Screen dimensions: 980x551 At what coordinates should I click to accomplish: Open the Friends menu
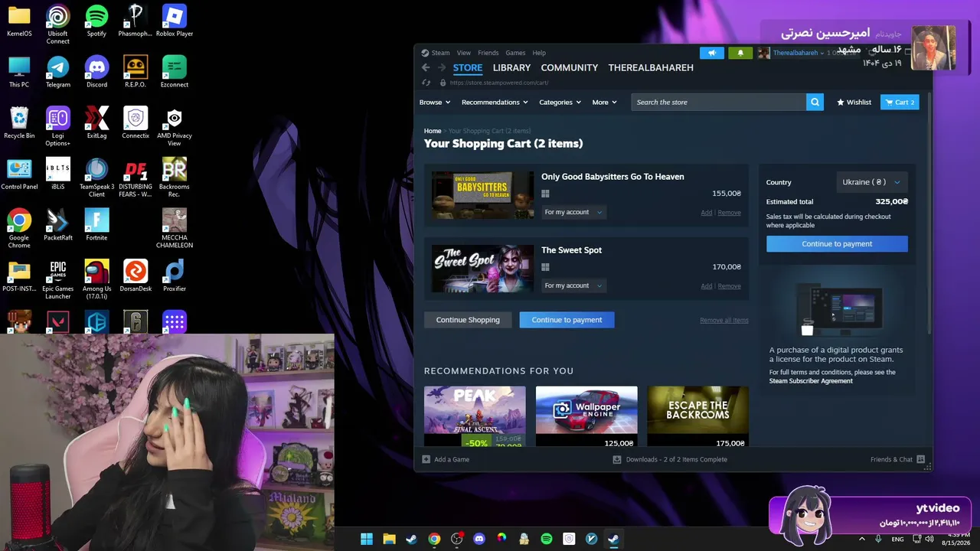coord(488,53)
